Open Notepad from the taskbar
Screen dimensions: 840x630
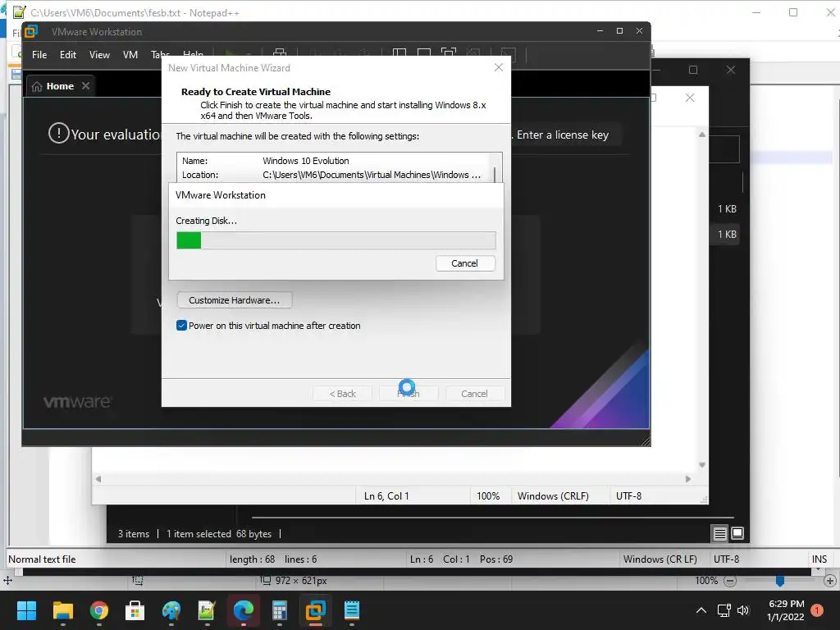(352, 610)
